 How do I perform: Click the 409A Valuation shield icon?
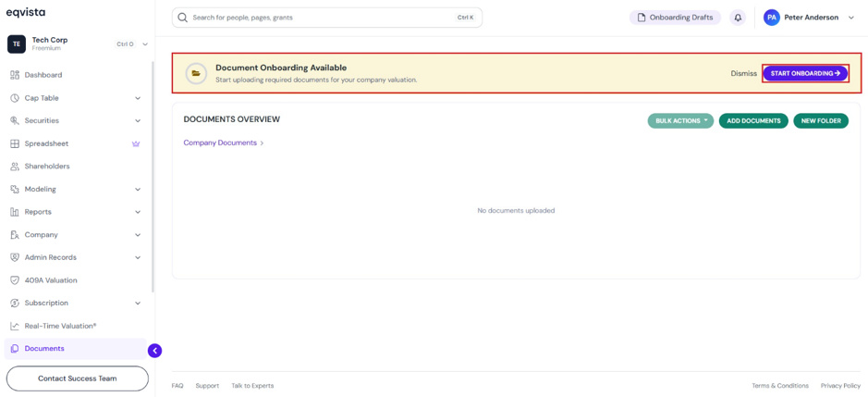click(x=15, y=280)
